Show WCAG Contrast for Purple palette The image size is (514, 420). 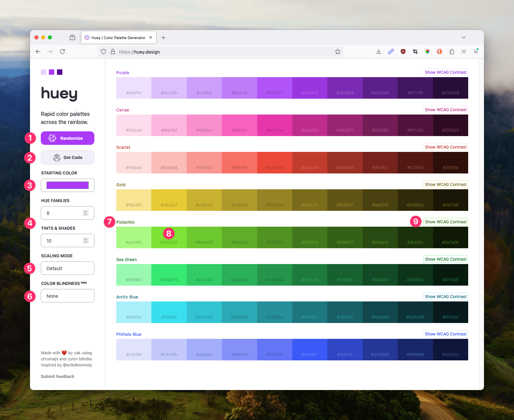tap(446, 72)
